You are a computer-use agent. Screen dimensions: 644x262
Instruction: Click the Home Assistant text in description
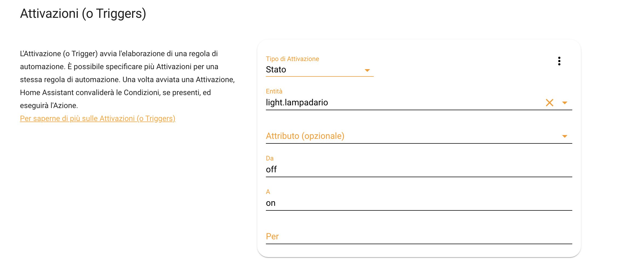(x=47, y=93)
